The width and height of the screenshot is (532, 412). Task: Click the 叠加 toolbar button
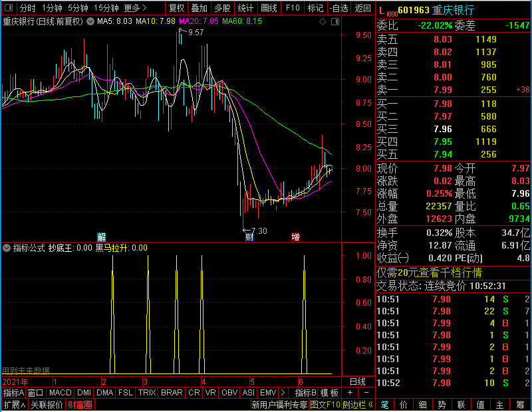point(199,8)
